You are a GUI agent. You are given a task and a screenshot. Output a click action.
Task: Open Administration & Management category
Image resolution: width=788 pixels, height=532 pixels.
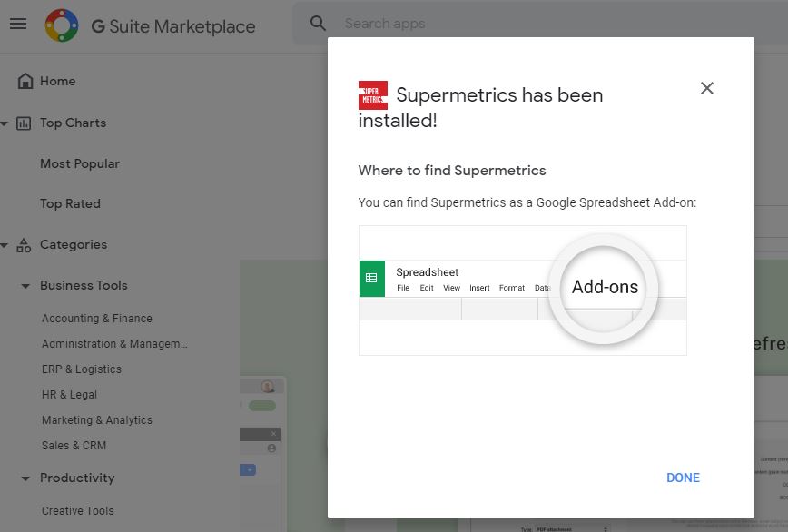tap(114, 344)
